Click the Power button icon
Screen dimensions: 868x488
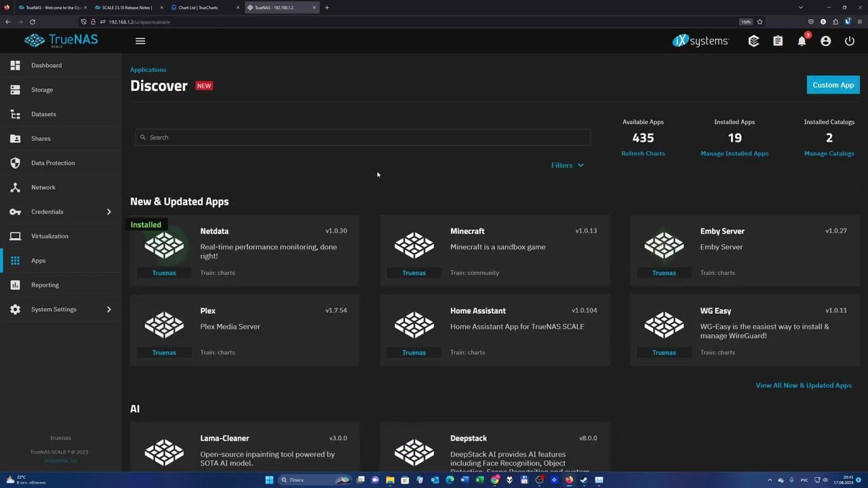coord(850,41)
